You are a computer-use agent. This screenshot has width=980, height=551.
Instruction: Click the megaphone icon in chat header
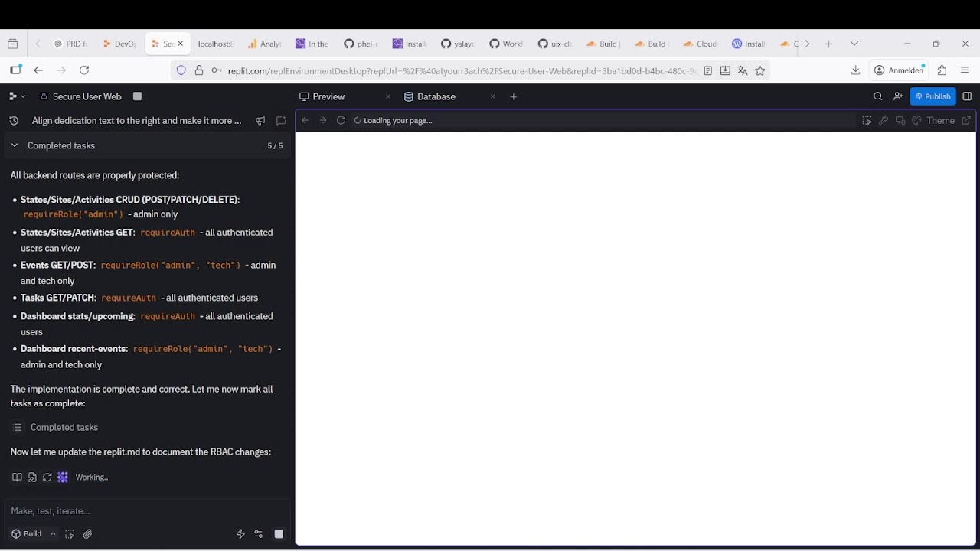260,121
